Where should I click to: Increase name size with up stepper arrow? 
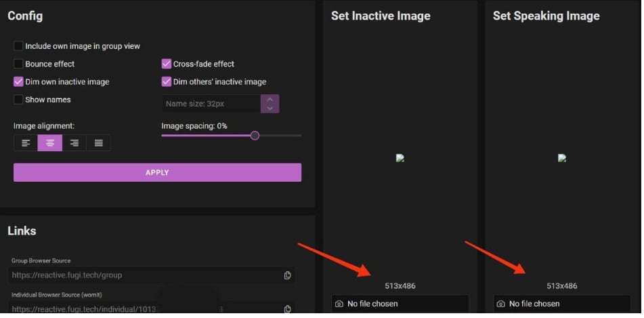tap(270, 100)
